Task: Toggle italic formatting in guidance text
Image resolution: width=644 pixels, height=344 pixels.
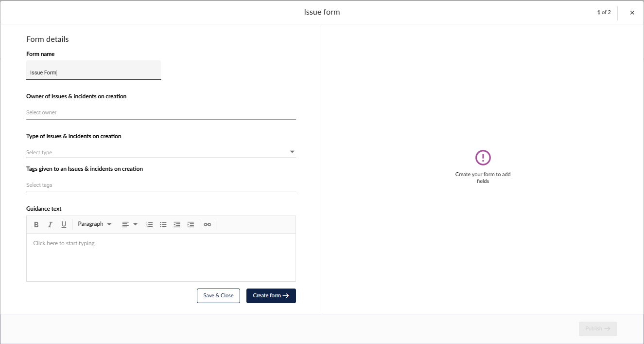Action: click(x=50, y=224)
